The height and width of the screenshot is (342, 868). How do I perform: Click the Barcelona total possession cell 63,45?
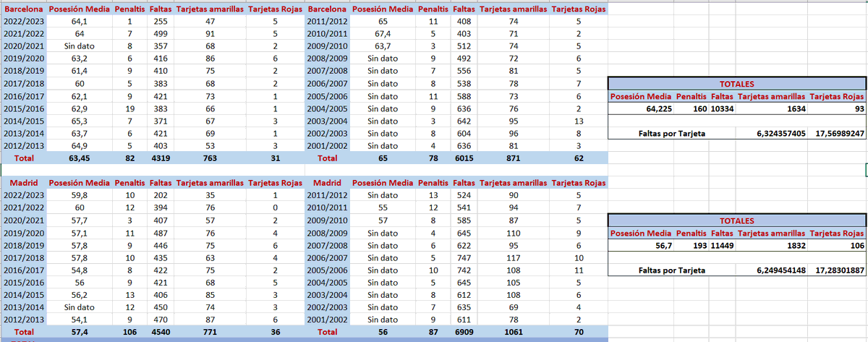(x=79, y=157)
